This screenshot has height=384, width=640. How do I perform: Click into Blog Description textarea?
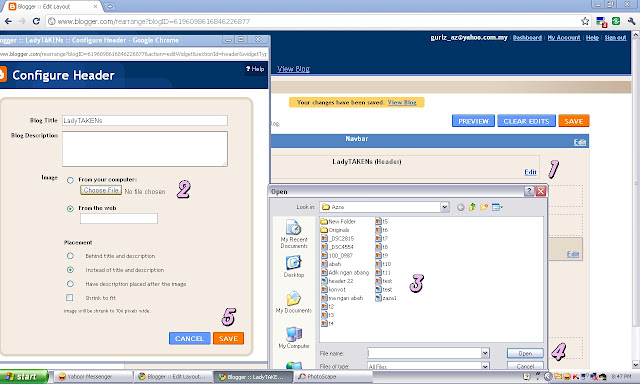coord(144,149)
